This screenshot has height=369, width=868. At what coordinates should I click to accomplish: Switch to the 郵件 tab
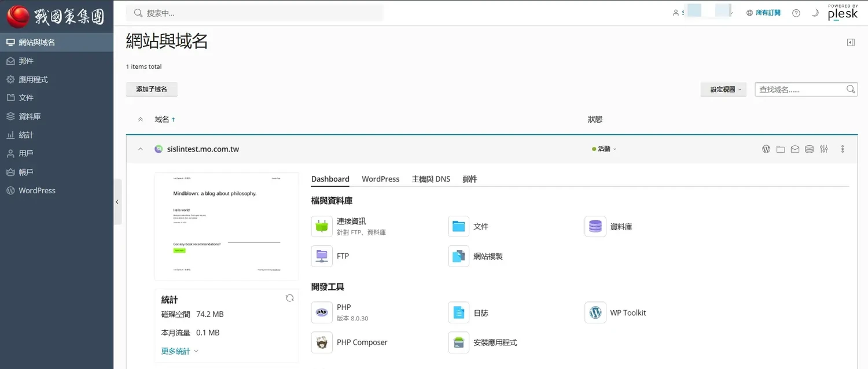pyautogui.click(x=469, y=179)
